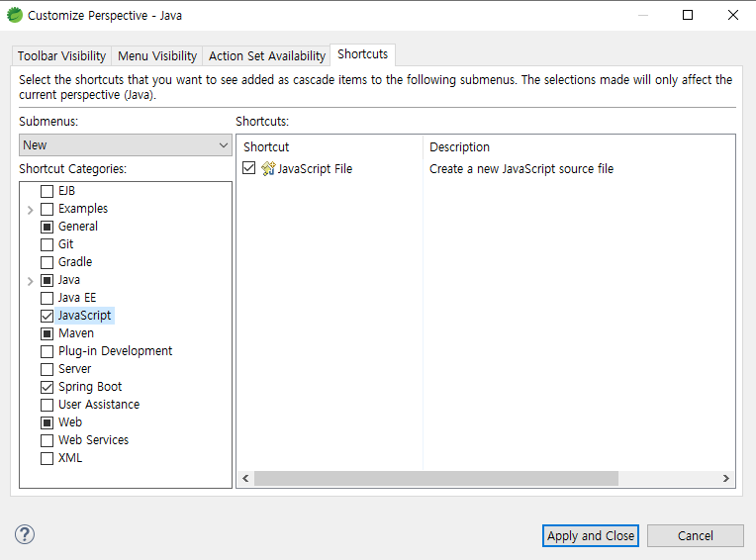Image resolution: width=756 pixels, height=560 pixels.
Task: Select the Java EE category label
Action: (x=77, y=298)
